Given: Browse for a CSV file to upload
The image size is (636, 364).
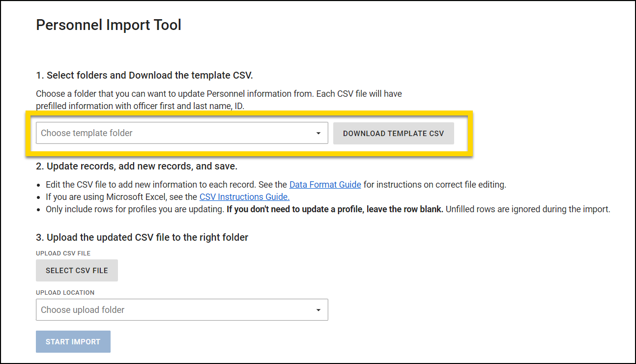Looking at the screenshot, I should 77,270.
